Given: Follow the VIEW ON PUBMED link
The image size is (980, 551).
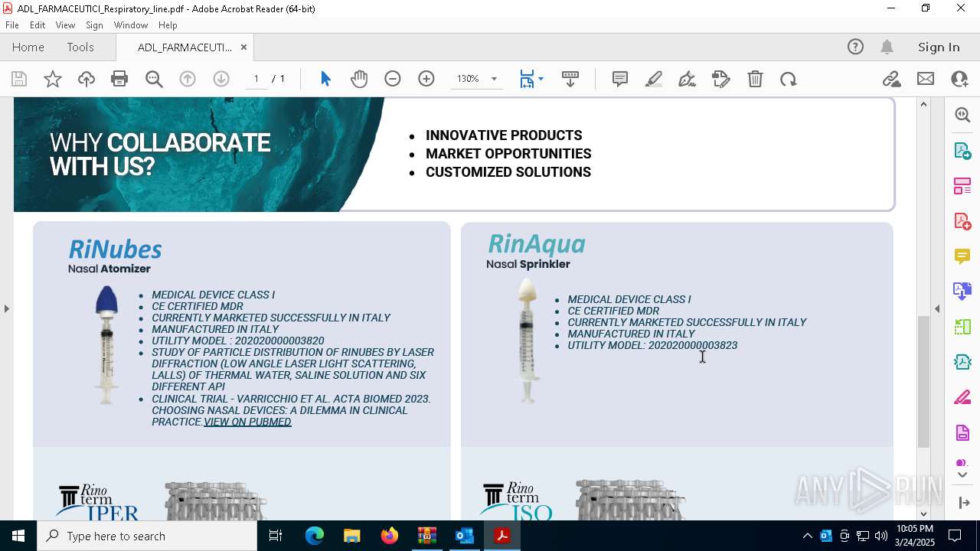Looking at the screenshot, I should pos(247,422).
